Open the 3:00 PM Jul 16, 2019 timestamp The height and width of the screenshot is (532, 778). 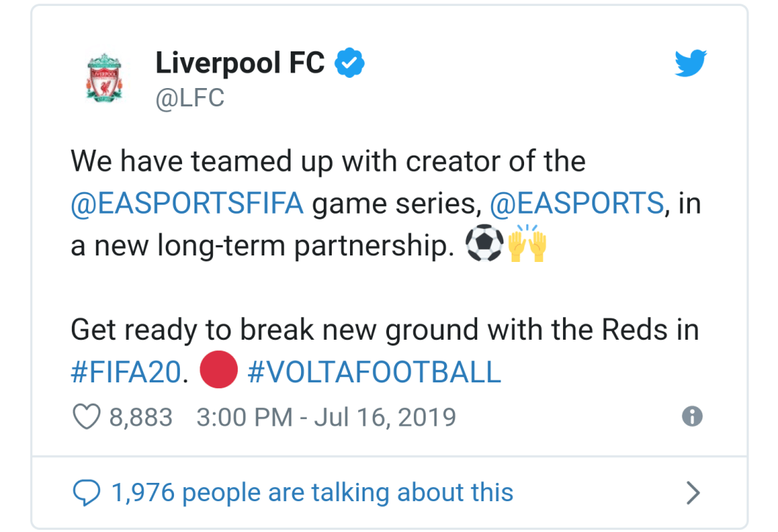(x=326, y=418)
